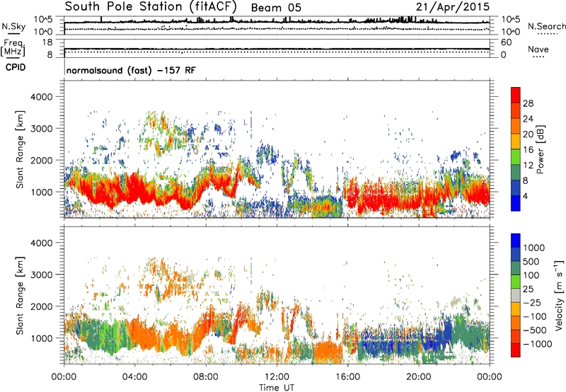Click the '16:00' time axis label
The height and width of the screenshot is (392, 566).
point(347,377)
